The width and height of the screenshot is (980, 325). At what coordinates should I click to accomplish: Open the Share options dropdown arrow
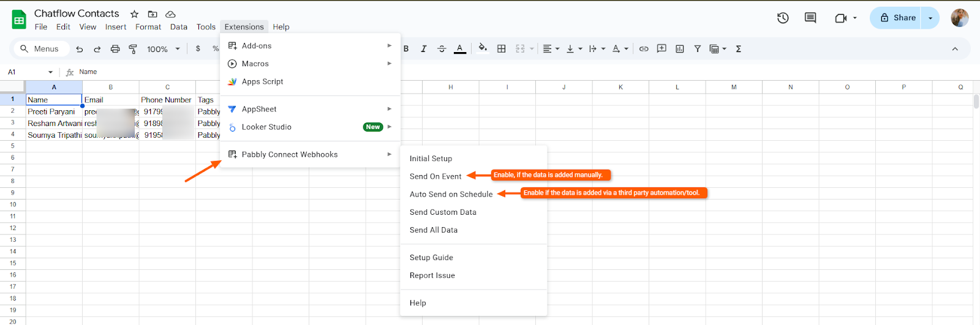pos(930,18)
